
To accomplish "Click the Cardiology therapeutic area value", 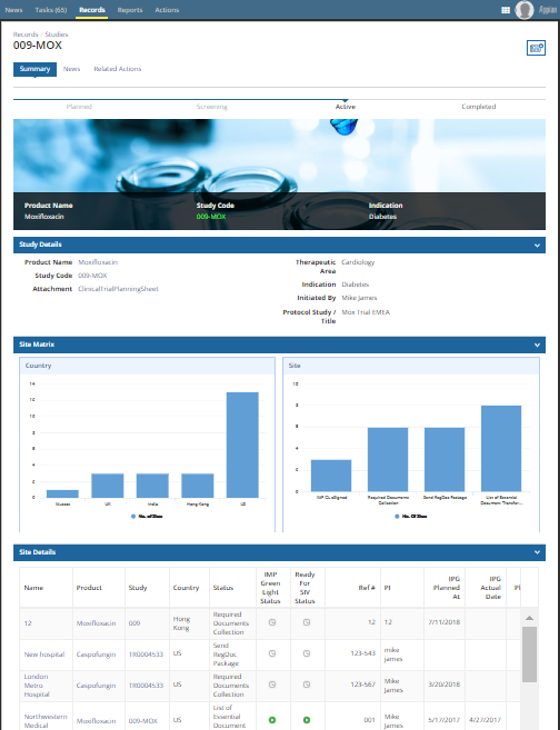I will click(x=358, y=262).
